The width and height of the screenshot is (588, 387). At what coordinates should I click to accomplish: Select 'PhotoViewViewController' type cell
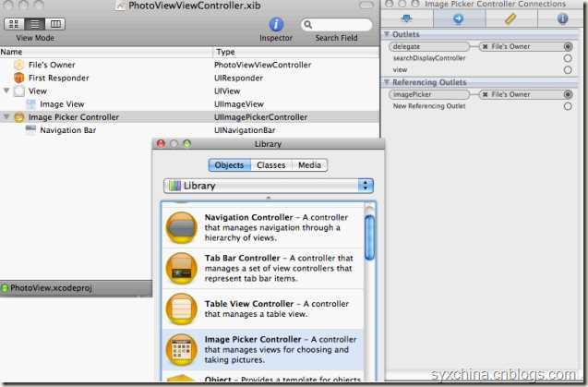[x=262, y=65]
